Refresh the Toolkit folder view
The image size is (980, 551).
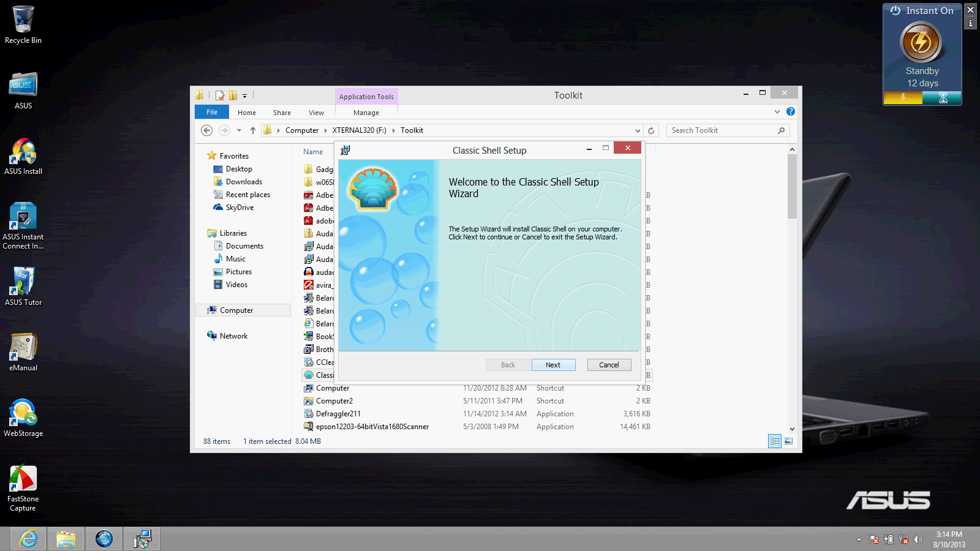[651, 130]
